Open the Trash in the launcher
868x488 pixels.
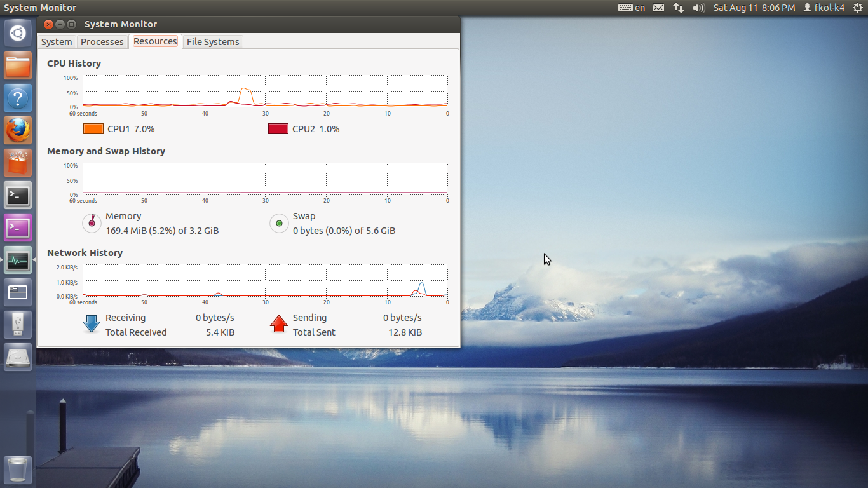click(x=18, y=470)
